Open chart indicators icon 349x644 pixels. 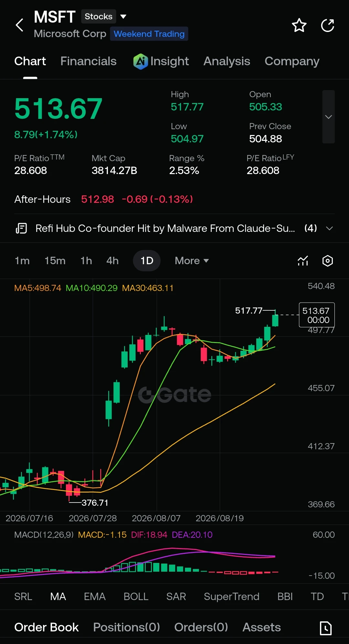[303, 261]
